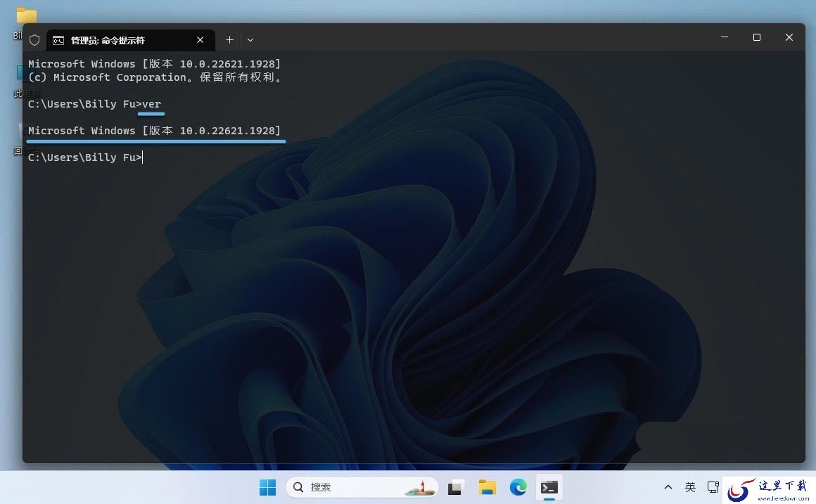Close the 命令提示符 tab
816x504 pixels.
[200, 39]
